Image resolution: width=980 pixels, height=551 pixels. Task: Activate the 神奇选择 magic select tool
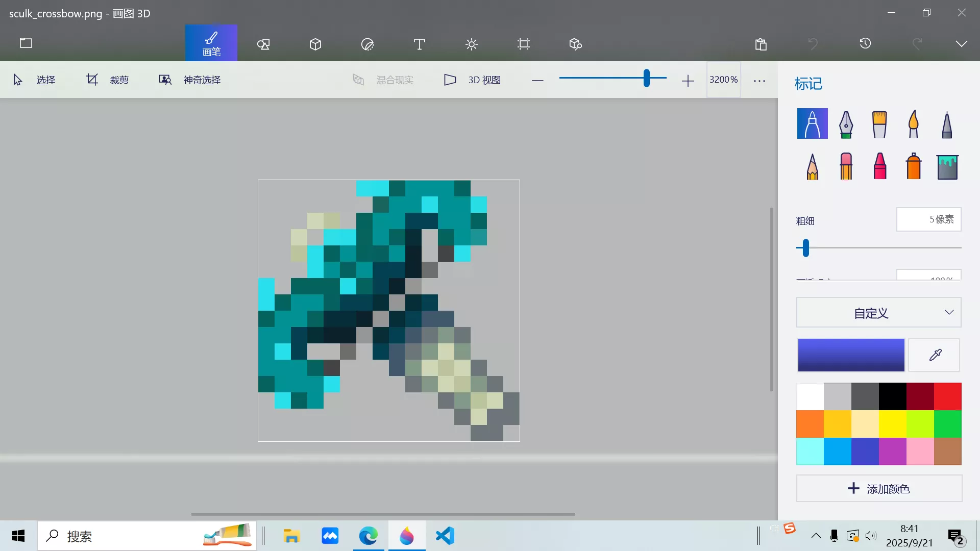click(x=189, y=80)
